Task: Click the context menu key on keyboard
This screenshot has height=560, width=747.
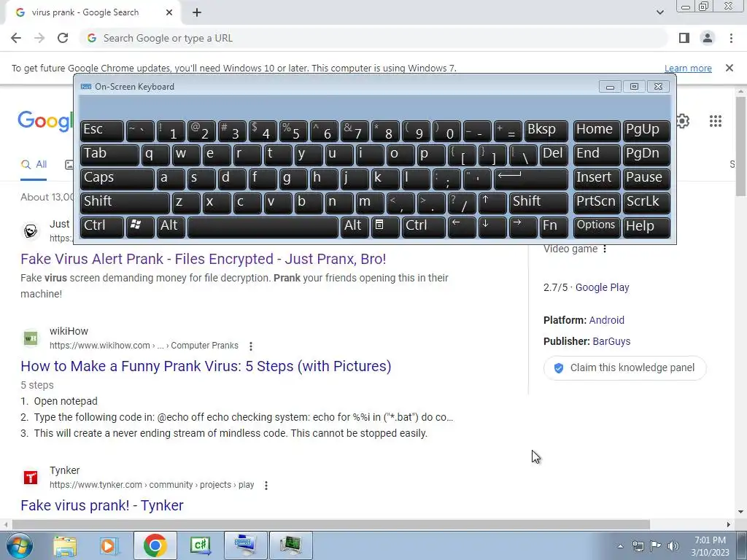Action: [x=385, y=226]
